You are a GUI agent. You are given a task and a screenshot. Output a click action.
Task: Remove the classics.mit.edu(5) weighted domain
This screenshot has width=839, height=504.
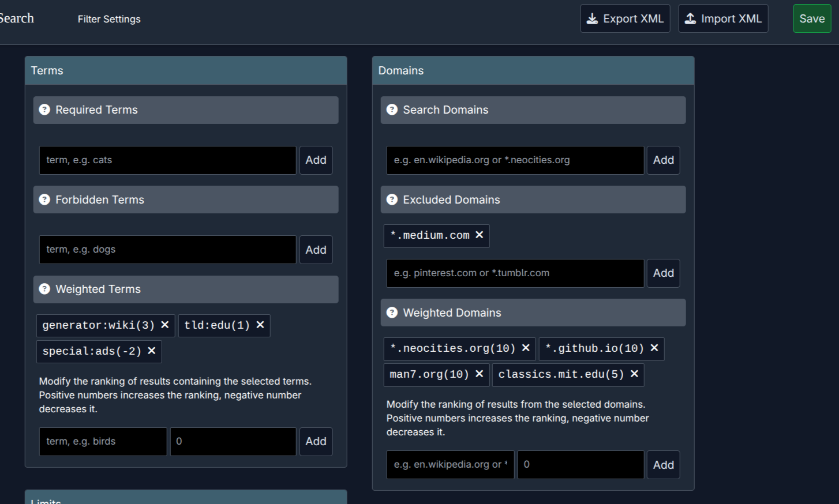(x=634, y=374)
